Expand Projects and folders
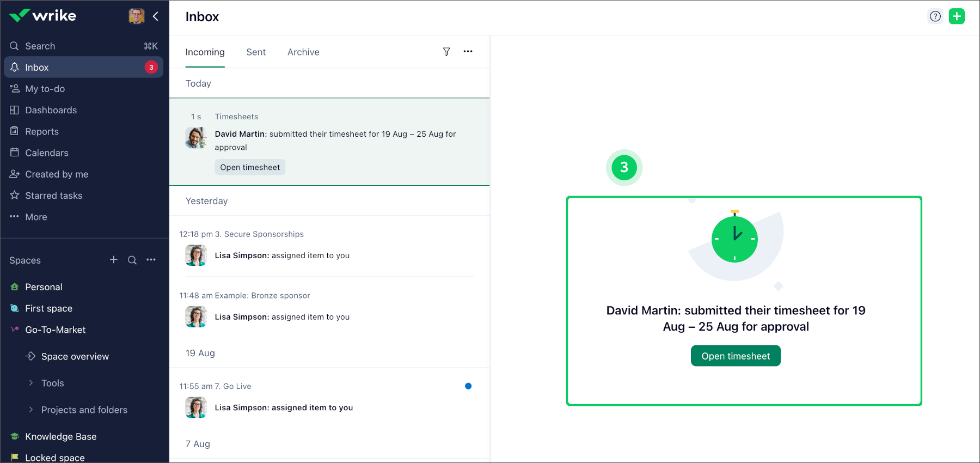The width and height of the screenshot is (980, 463). point(31,410)
